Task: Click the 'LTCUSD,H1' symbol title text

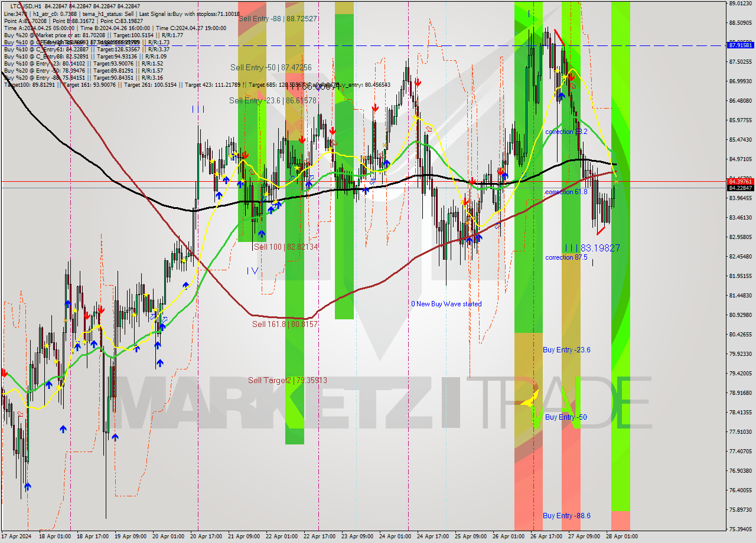Action: [26, 6]
